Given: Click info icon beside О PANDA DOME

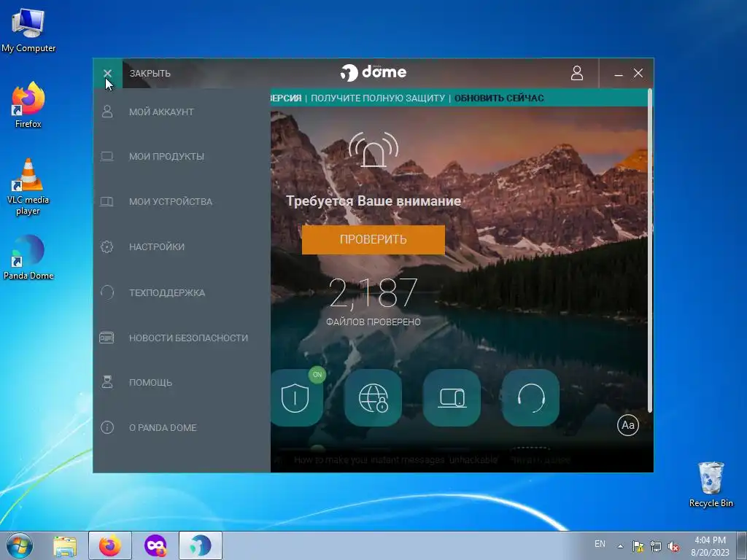Looking at the screenshot, I should (x=107, y=427).
